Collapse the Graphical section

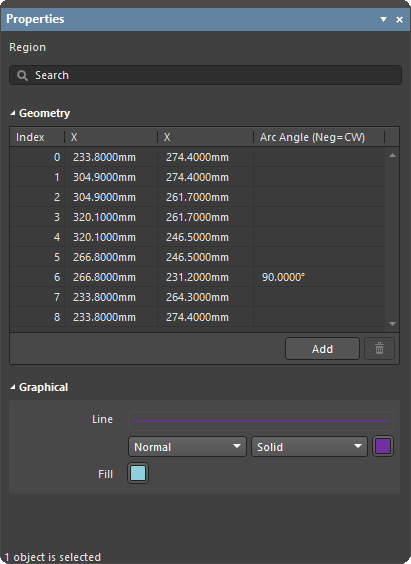[x=13, y=387]
